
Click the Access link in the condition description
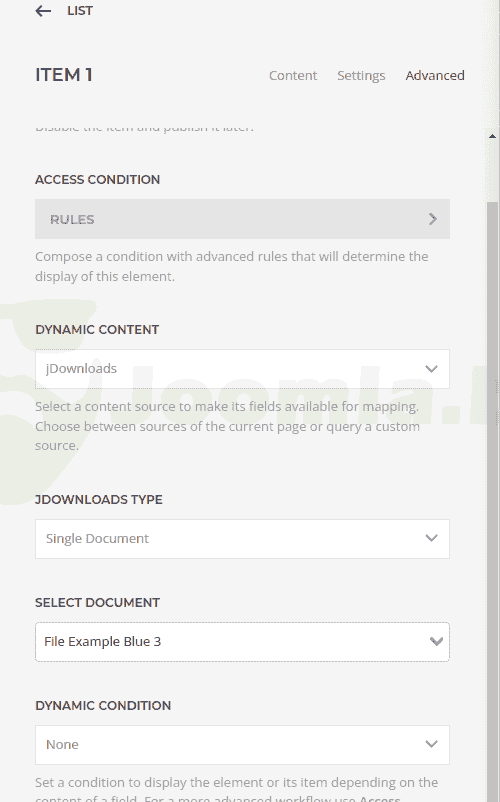tap(380, 798)
